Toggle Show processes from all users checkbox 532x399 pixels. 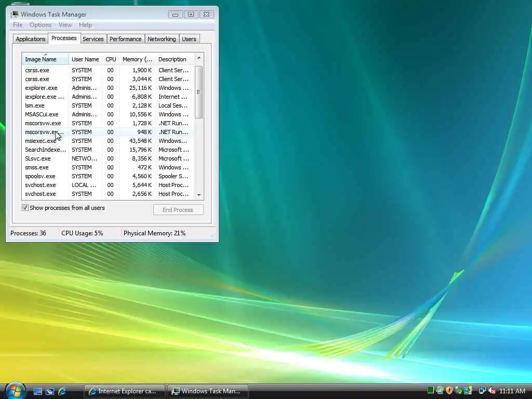coord(25,208)
